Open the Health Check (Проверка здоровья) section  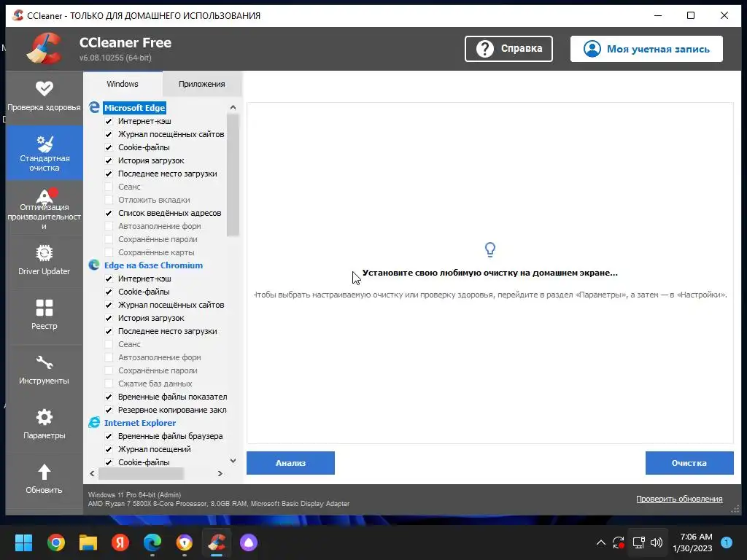pos(44,97)
